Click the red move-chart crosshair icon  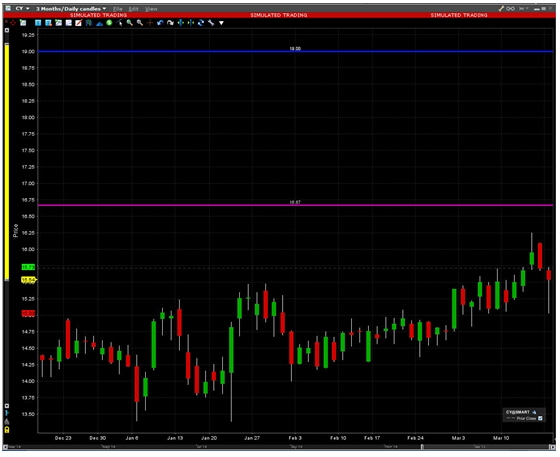click(x=13, y=23)
